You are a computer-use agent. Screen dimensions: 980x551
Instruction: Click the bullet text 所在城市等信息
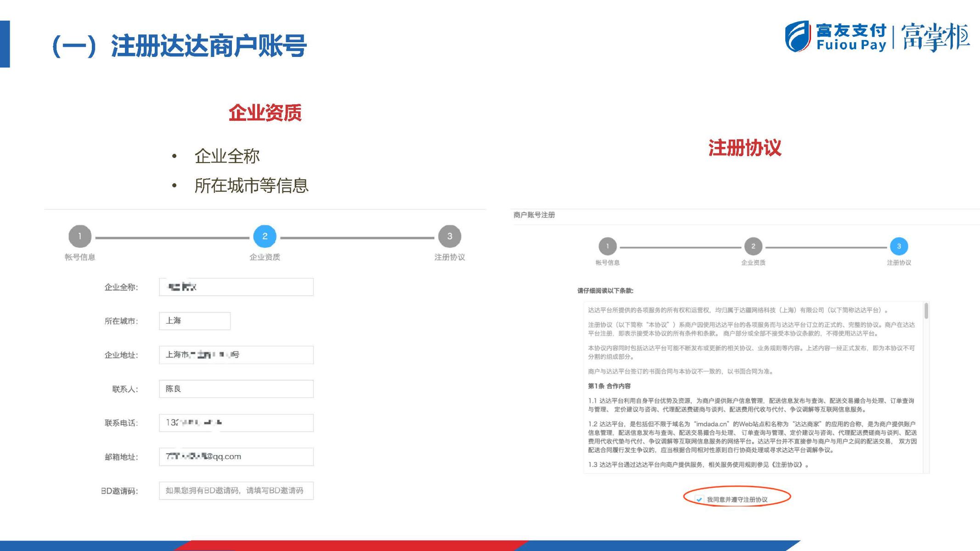point(251,186)
